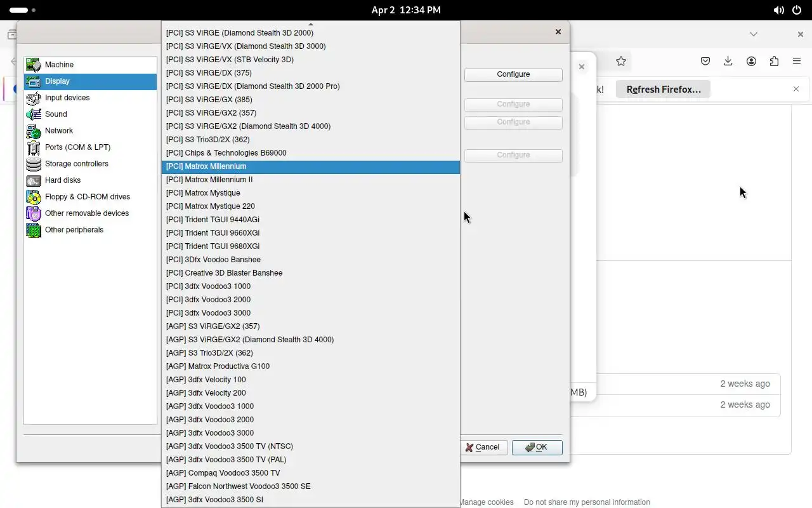Open Firefox downloads icon
The image size is (812, 508).
click(x=728, y=61)
